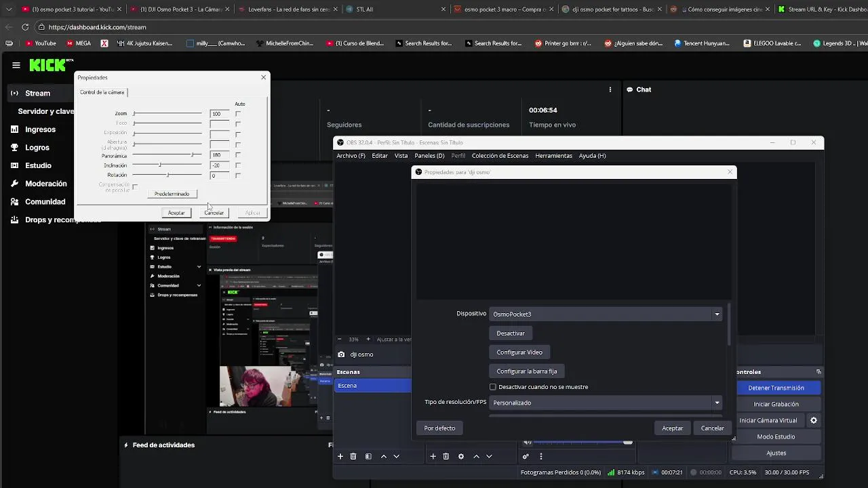Enable Auto checkbox for Panorámica

point(238,155)
